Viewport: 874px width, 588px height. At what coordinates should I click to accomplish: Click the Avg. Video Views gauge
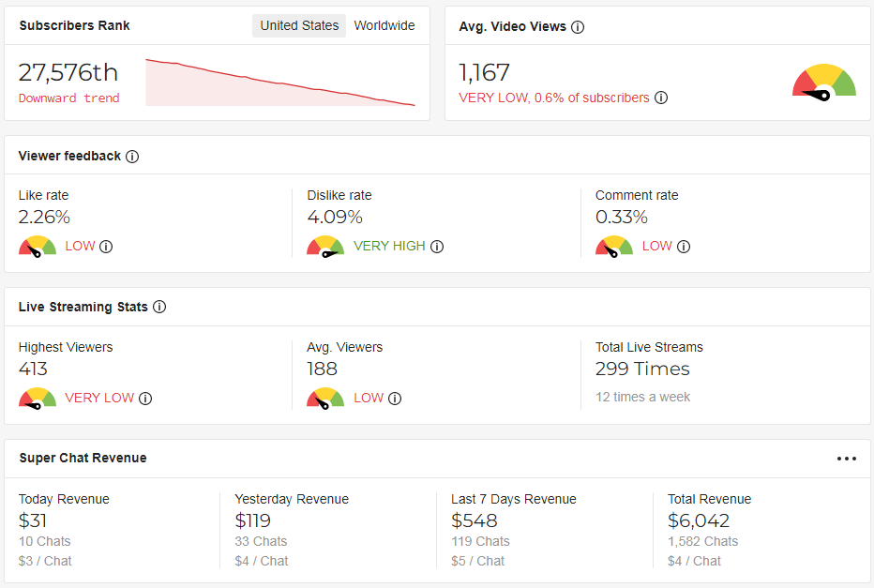pyautogui.click(x=824, y=83)
